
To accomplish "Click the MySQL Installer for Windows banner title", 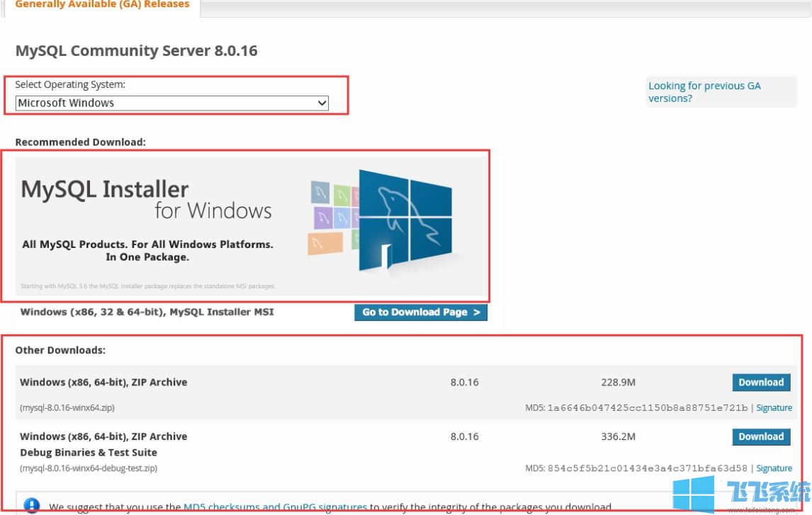I will (x=105, y=190).
